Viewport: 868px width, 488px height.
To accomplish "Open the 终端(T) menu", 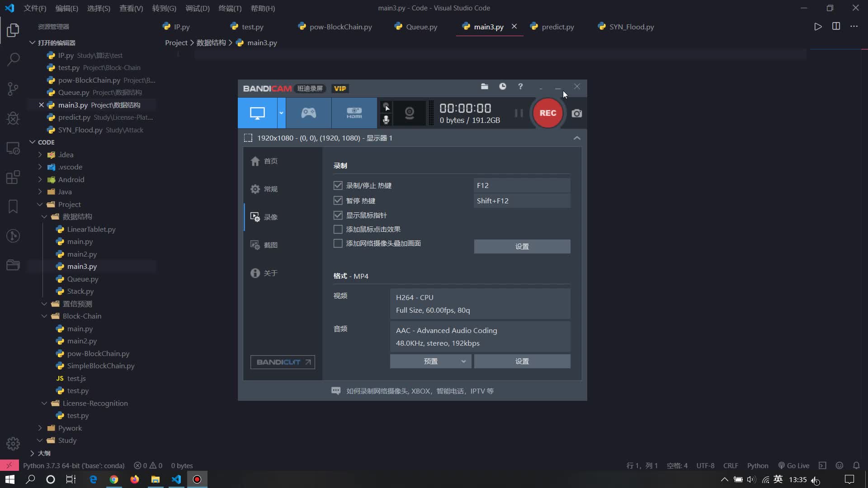I will (x=230, y=8).
